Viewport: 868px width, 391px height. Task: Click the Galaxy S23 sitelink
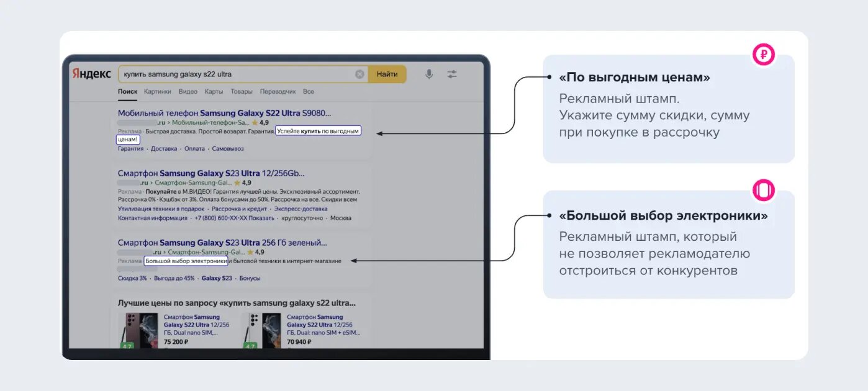pos(217,279)
